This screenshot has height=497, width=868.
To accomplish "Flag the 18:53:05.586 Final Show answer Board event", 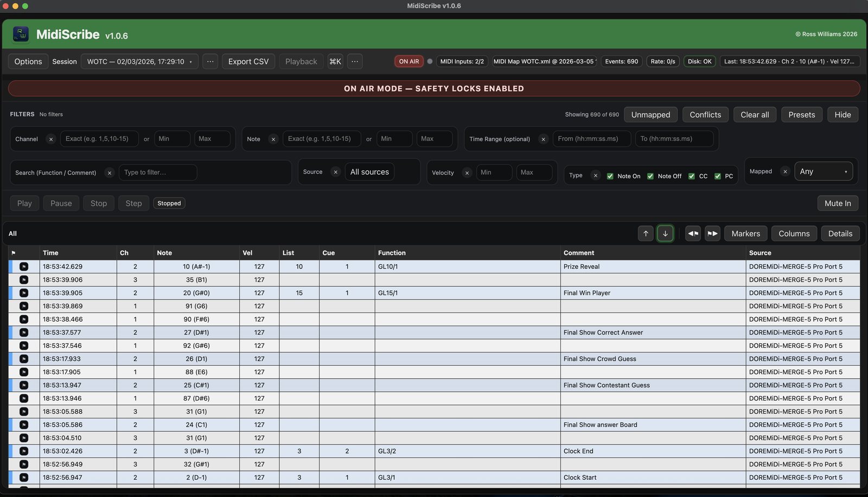I will click(x=24, y=425).
